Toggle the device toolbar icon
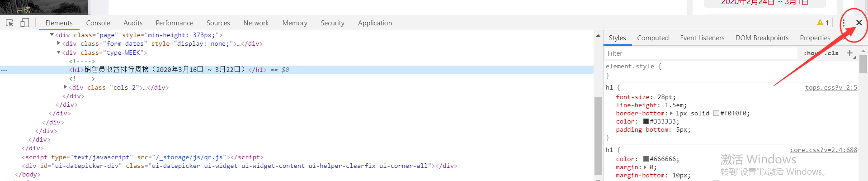This screenshot has height=181, width=868. (25, 23)
